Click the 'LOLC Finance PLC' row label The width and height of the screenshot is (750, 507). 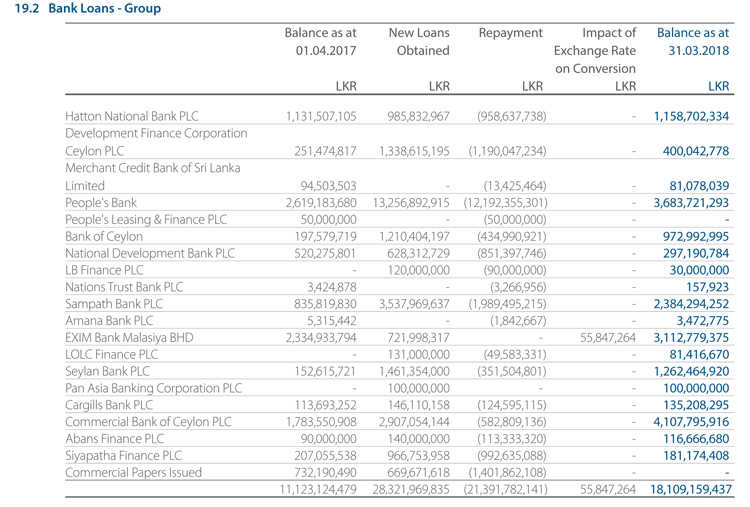(111, 354)
